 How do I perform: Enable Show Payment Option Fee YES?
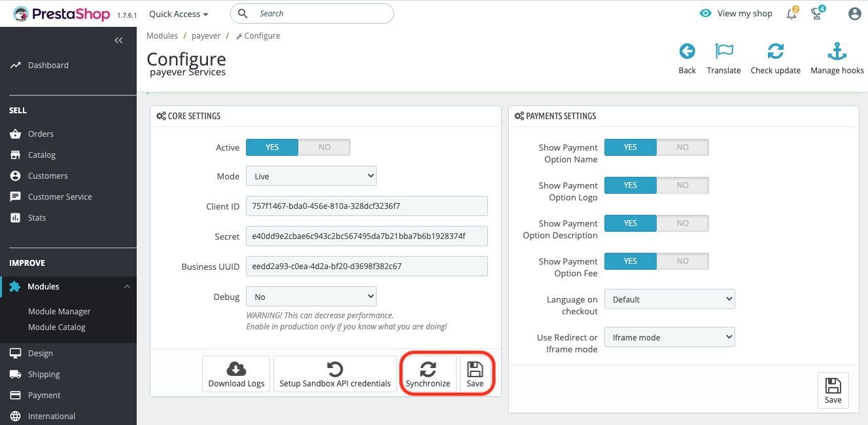click(x=631, y=261)
